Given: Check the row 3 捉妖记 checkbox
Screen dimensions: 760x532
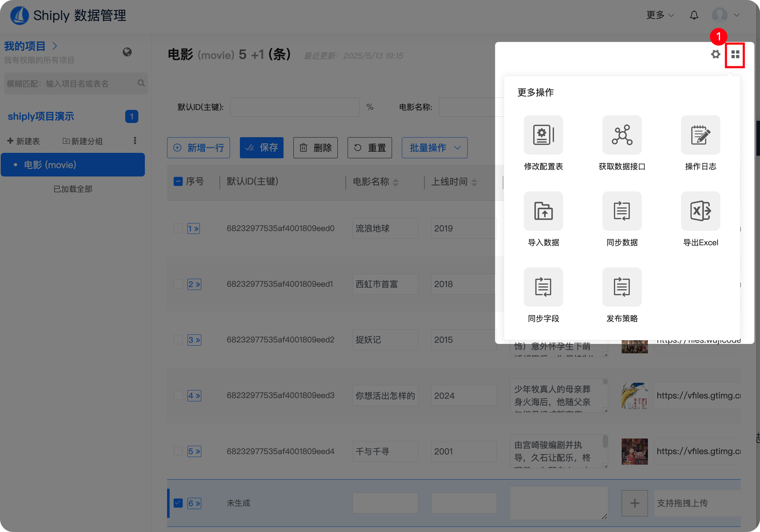Looking at the screenshot, I should [x=178, y=340].
